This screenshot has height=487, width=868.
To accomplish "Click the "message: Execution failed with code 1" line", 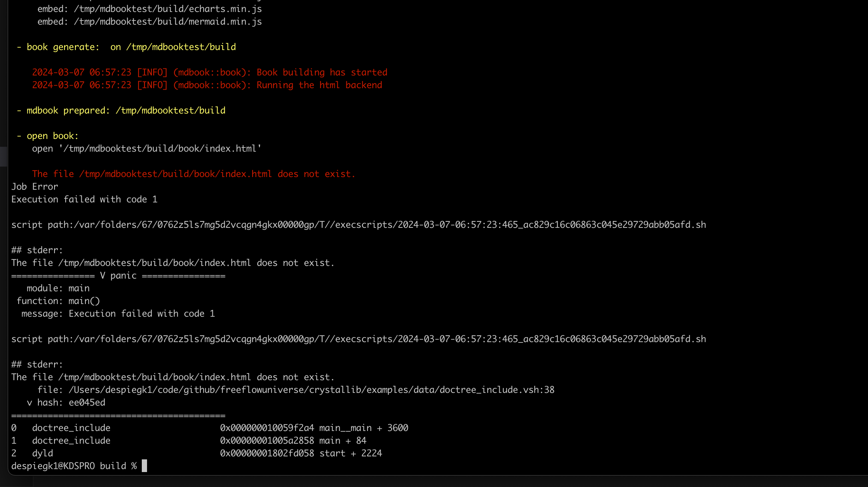I will [x=118, y=314].
